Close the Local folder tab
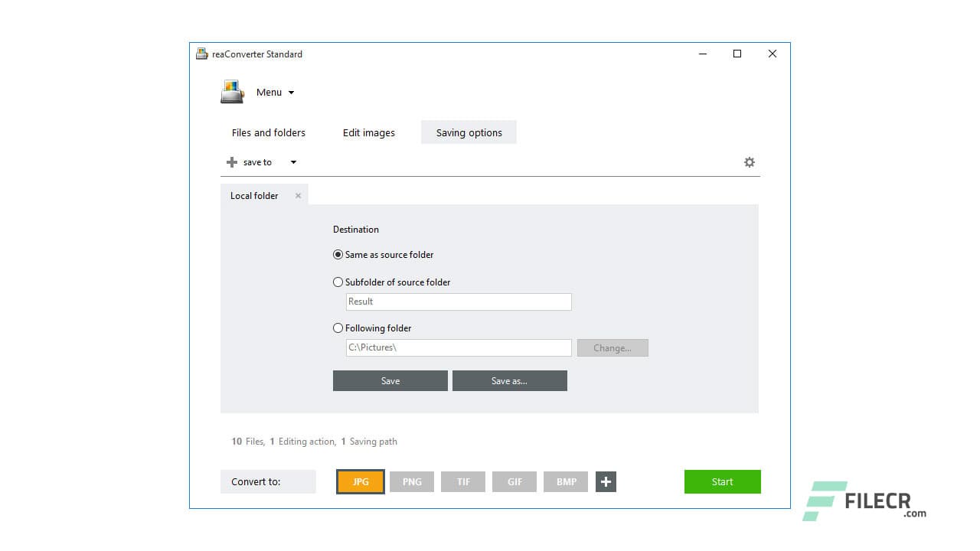This screenshot has width=980, height=551. [x=298, y=195]
